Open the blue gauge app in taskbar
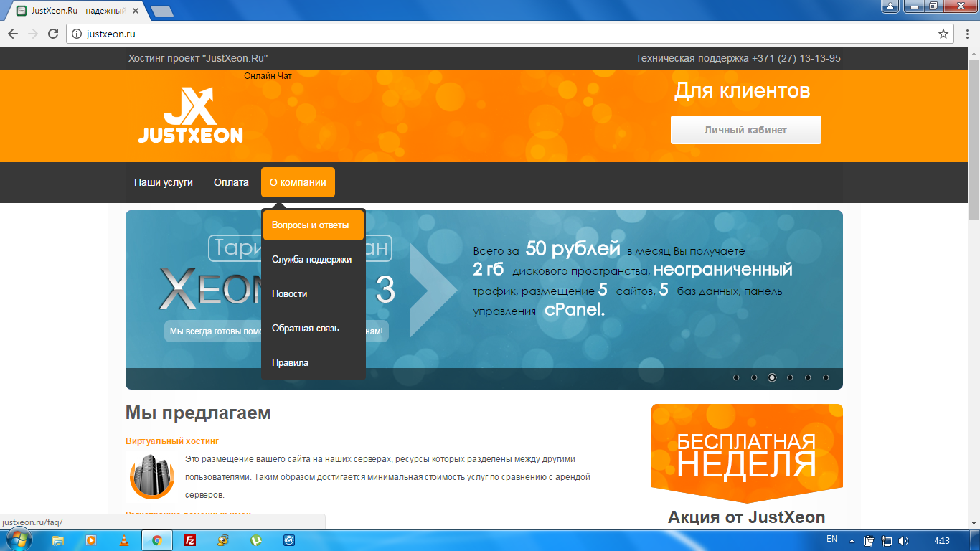The height and width of the screenshot is (551, 980). [x=289, y=541]
